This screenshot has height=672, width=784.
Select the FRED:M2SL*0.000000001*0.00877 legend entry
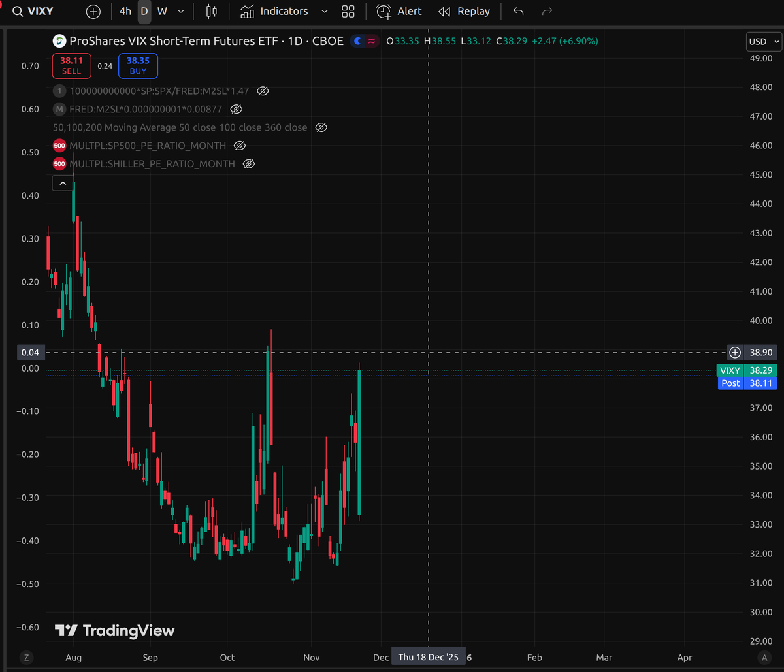(x=147, y=109)
